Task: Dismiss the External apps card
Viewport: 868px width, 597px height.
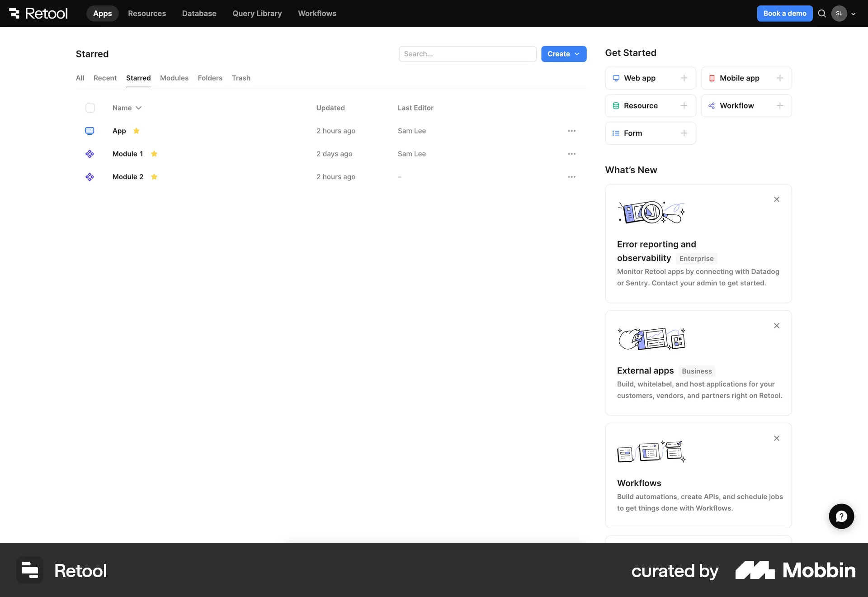Action: pyautogui.click(x=776, y=325)
